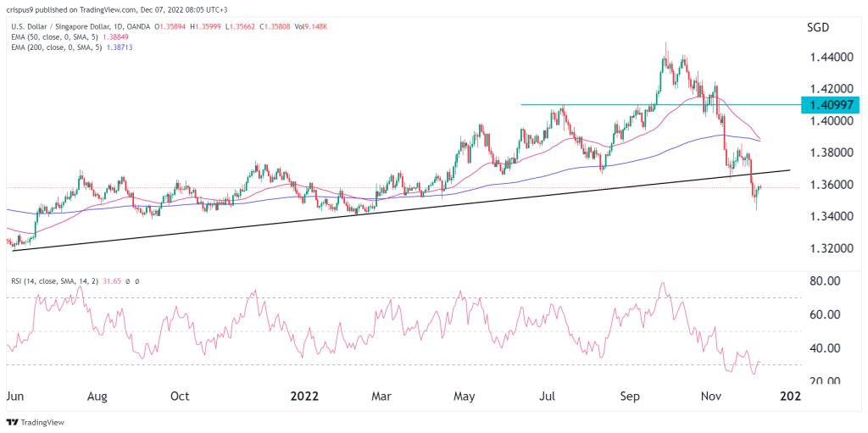Select the 2022 label on time axis

[x=303, y=396]
